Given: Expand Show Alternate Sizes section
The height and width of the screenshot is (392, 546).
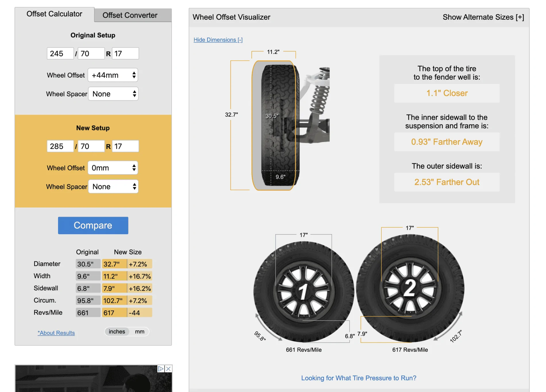Looking at the screenshot, I should pyautogui.click(x=483, y=17).
